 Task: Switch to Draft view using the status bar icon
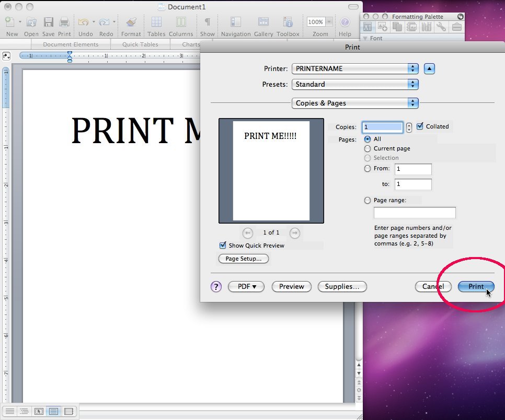(10, 411)
